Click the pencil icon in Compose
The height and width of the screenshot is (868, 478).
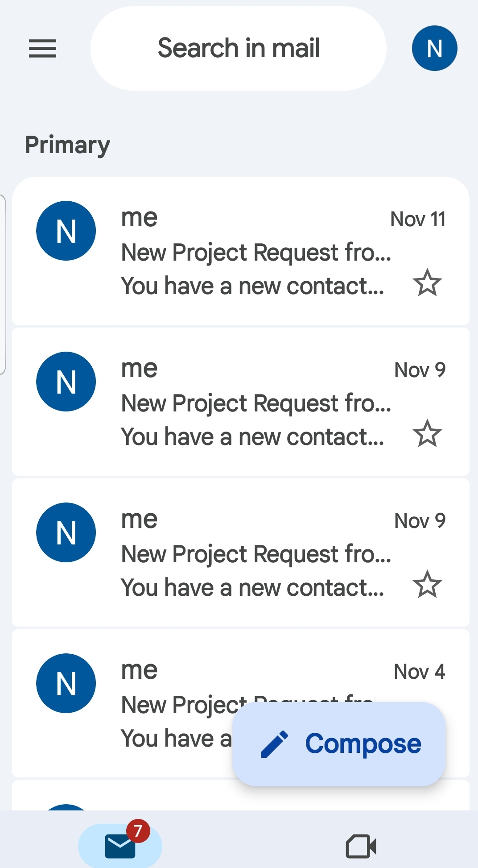[x=274, y=744]
